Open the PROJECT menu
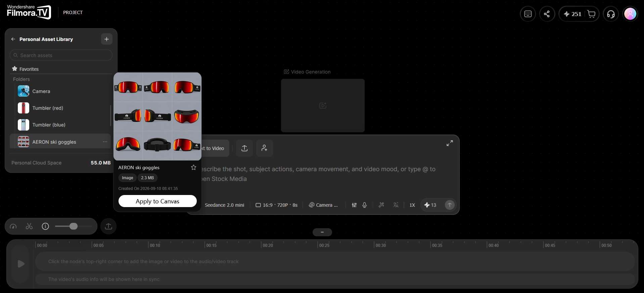 [73, 12]
